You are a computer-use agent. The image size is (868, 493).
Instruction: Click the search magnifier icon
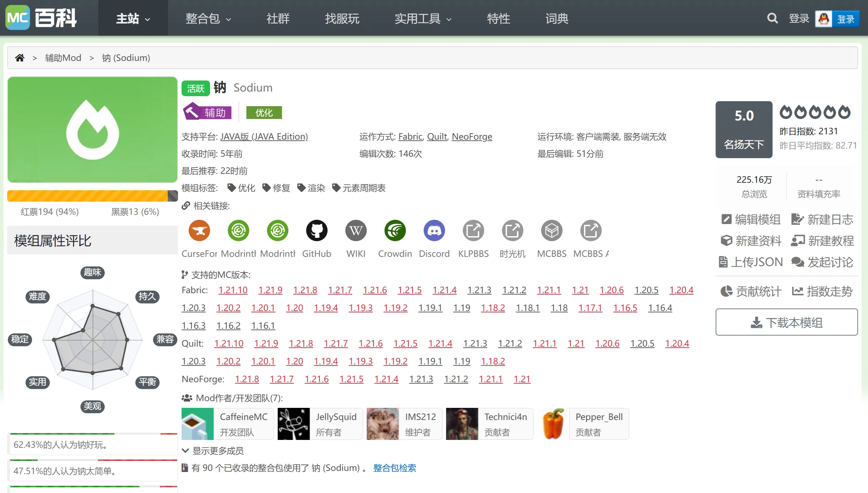pos(772,18)
